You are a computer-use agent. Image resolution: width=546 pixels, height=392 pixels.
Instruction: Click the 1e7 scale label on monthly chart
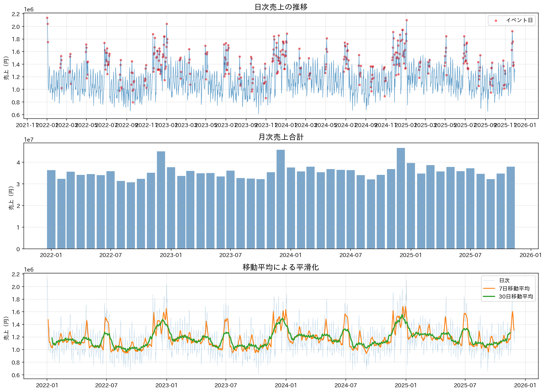[29, 139]
